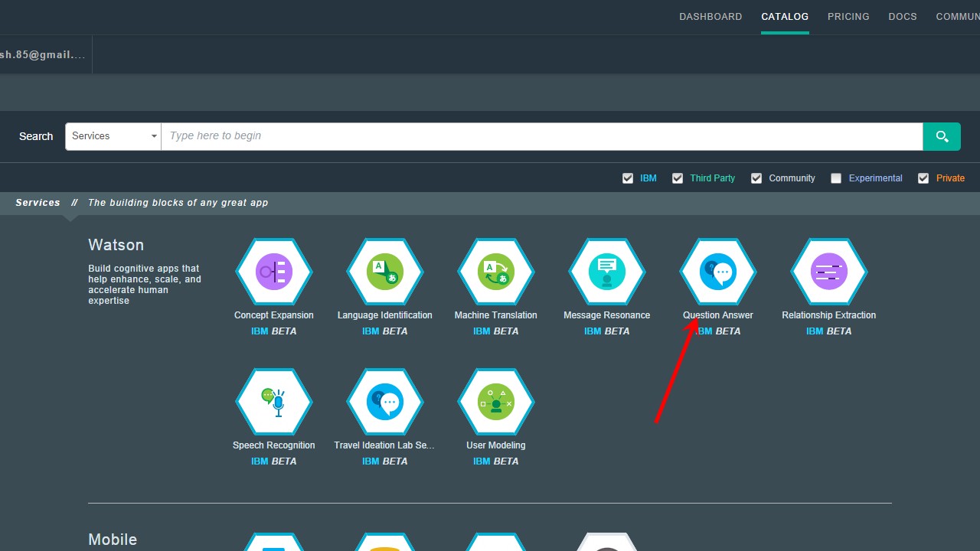980x551 pixels.
Task: Open the Concept Expansion service icon
Action: click(274, 272)
